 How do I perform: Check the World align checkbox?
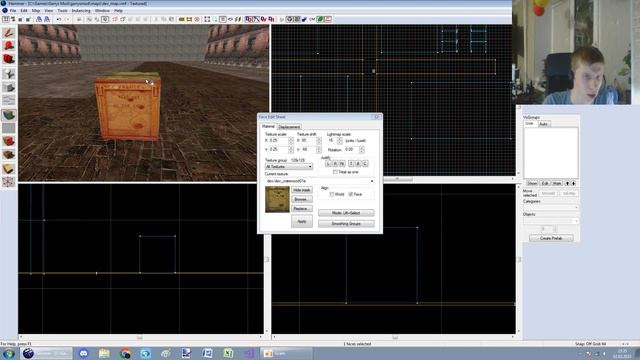331,194
